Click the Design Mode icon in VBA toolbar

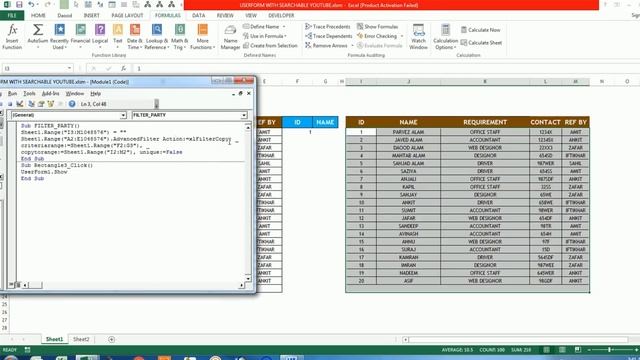[x=20, y=104]
